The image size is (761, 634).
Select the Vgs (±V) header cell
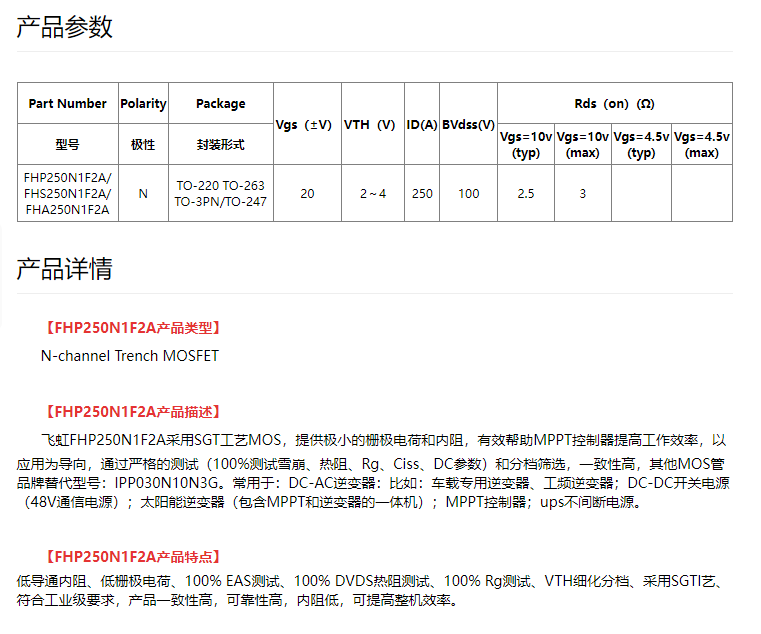(307, 124)
